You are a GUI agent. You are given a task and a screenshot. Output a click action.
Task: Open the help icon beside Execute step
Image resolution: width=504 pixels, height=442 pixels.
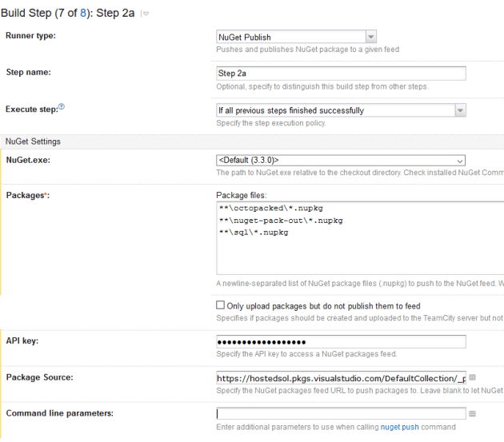coord(61,107)
